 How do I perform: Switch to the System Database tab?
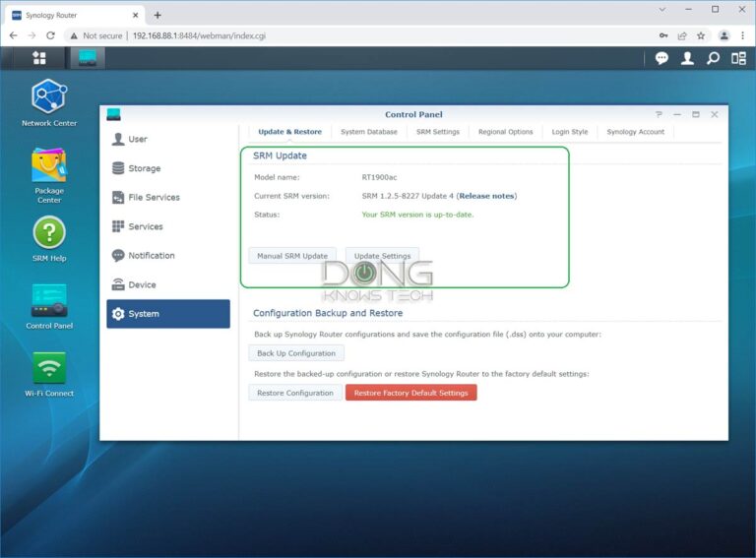[369, 132]
